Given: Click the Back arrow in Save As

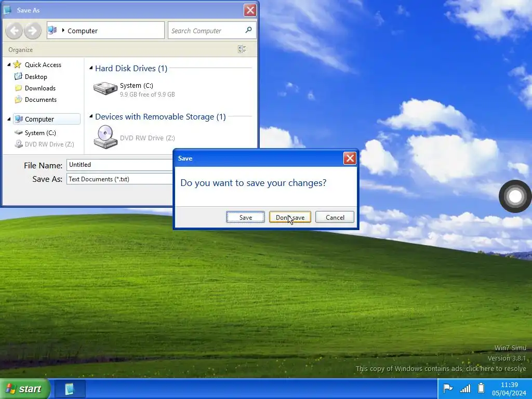Looking at the screenshot, I should click(14, 31).
